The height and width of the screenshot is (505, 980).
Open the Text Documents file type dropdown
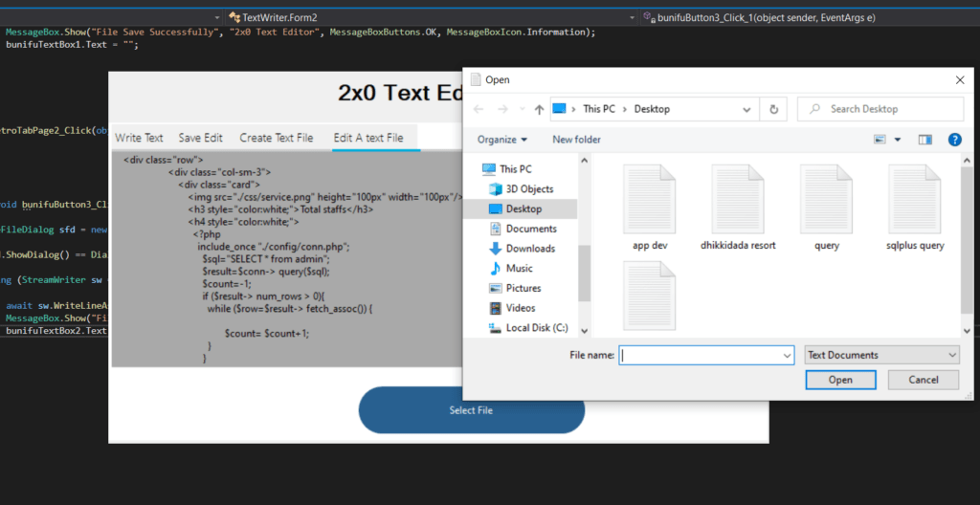(x=881, y=355)
